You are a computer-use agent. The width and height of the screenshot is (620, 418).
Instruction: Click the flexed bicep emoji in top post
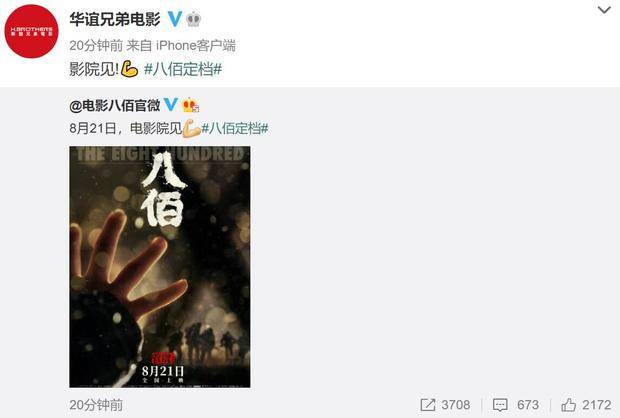[x=130, y=69]
